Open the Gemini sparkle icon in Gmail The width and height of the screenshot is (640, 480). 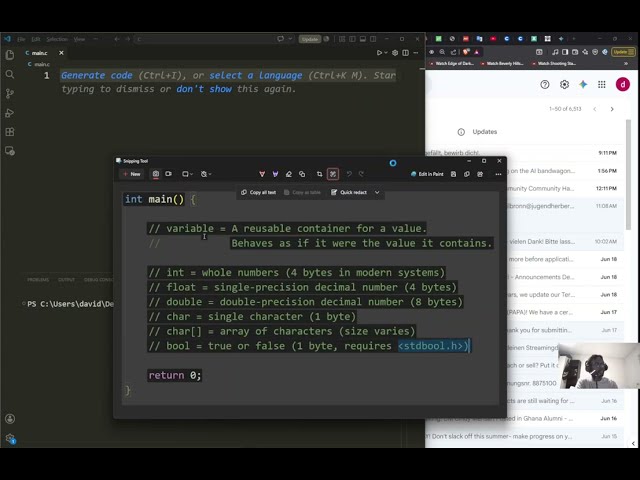[x=583, y=84]
